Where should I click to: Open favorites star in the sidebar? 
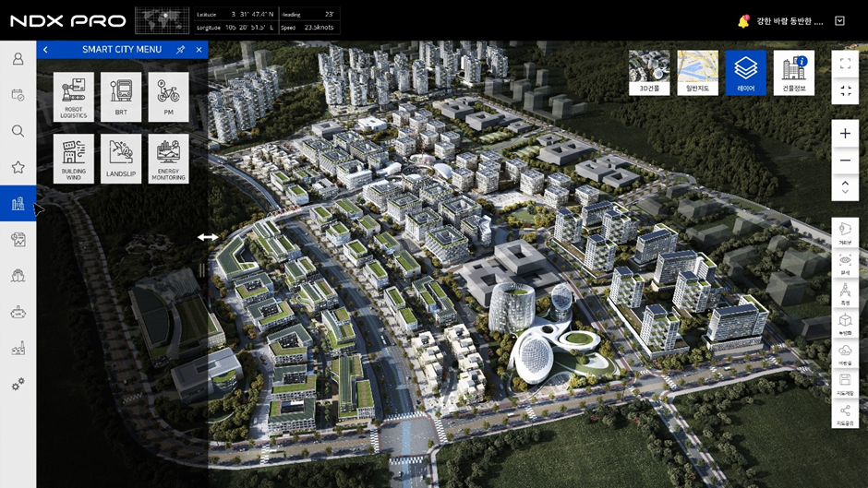click(18, 167)
